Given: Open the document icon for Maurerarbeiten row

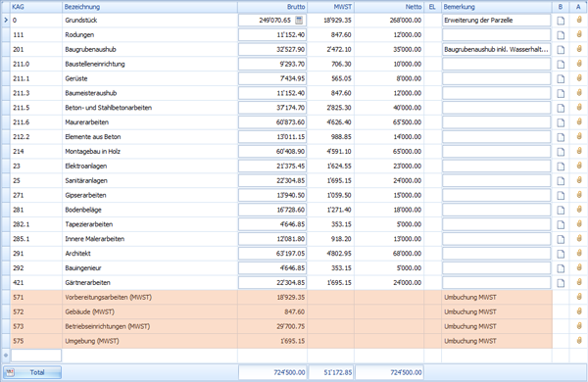Looking at the screenshot, I should click(x=561, y=123).
